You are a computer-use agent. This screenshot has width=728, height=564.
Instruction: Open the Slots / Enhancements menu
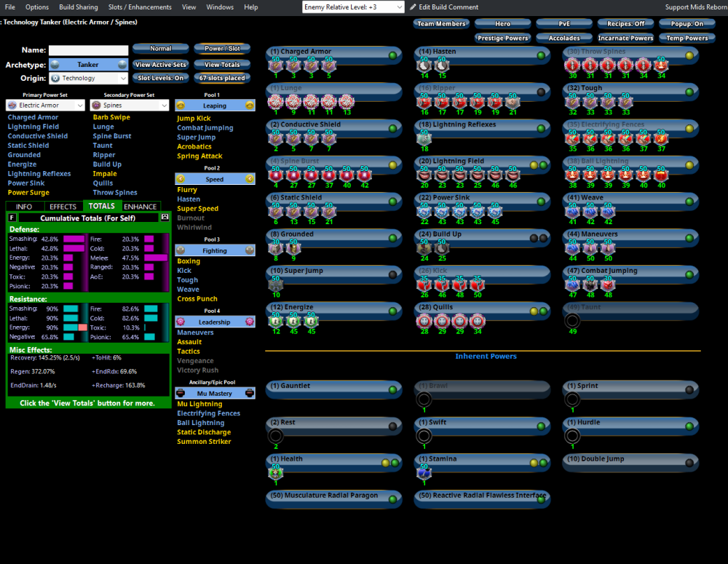[138, 7]
